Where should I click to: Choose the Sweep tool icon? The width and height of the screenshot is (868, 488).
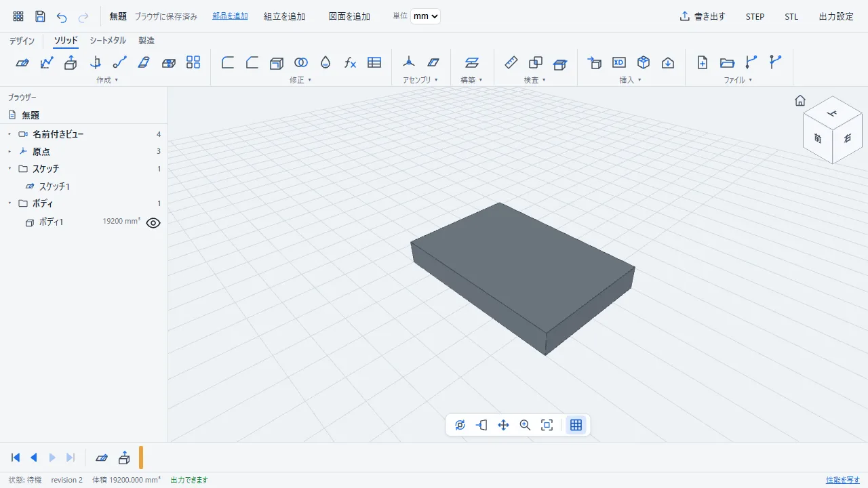coord(120,62)
